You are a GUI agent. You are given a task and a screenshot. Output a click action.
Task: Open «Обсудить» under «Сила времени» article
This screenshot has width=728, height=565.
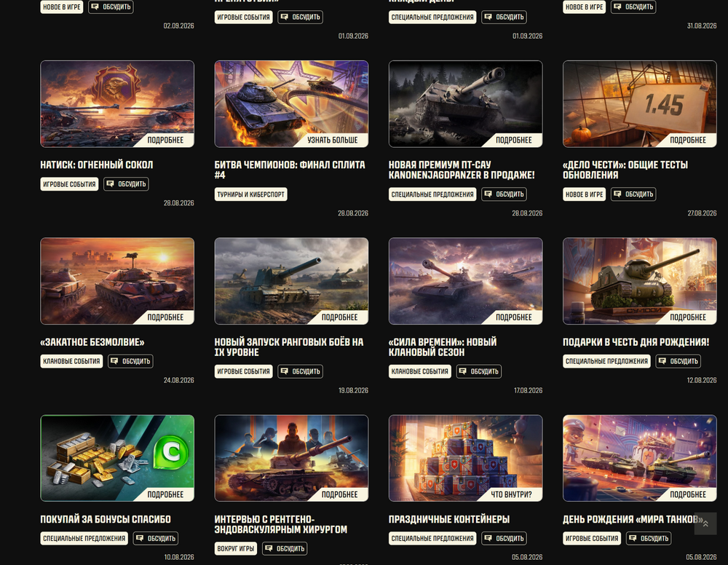click(479, 372)
